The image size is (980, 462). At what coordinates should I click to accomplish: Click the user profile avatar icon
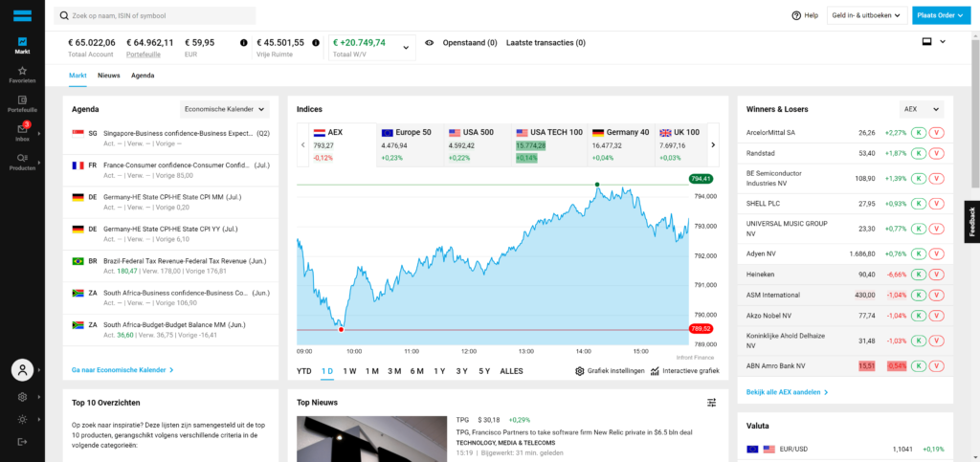coord(23,369)
